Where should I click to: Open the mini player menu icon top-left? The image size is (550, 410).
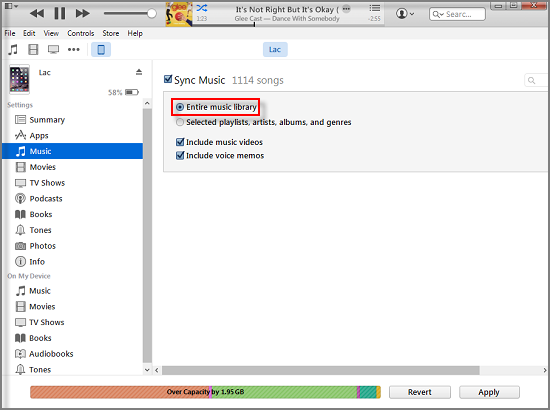(x=11, y=6)
